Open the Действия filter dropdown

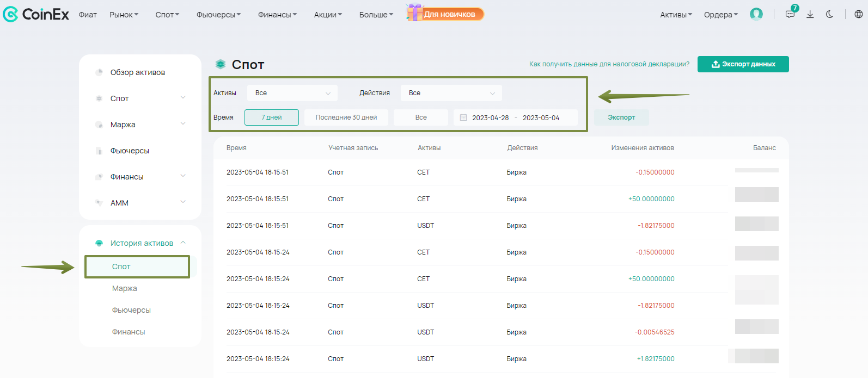[x=451, y=93]
